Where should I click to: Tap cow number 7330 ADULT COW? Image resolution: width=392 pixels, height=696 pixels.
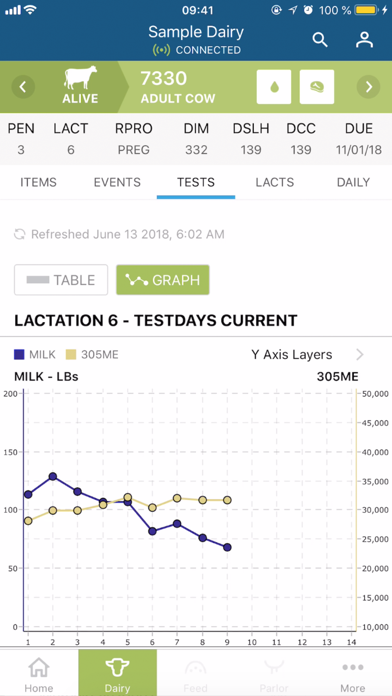(178, 87)
